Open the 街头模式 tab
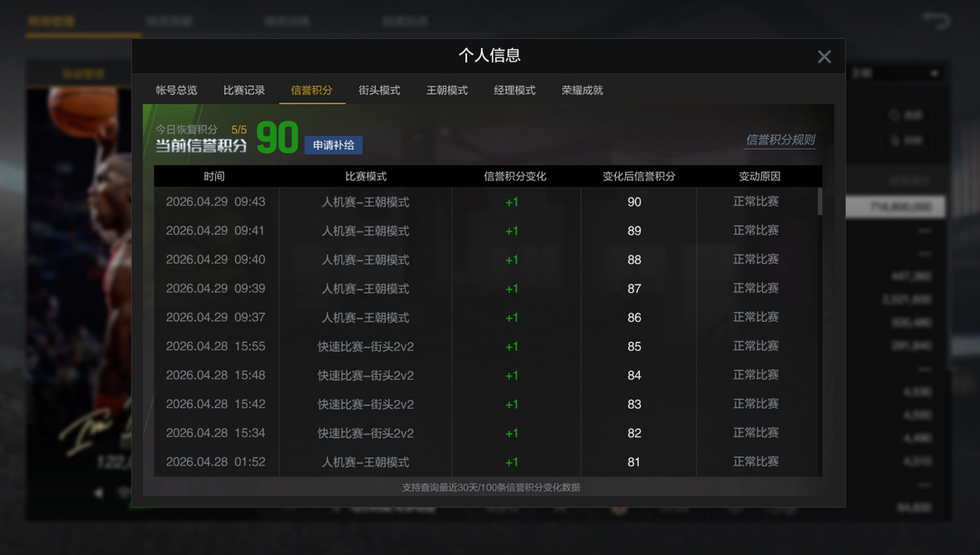 [378, 91]
